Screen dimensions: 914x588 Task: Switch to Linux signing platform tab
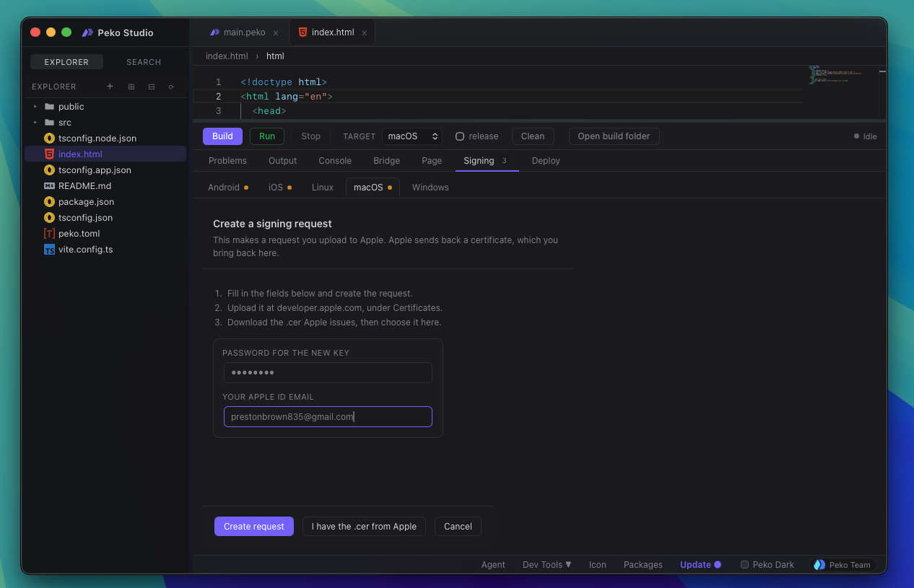click(x=323, y=188)
